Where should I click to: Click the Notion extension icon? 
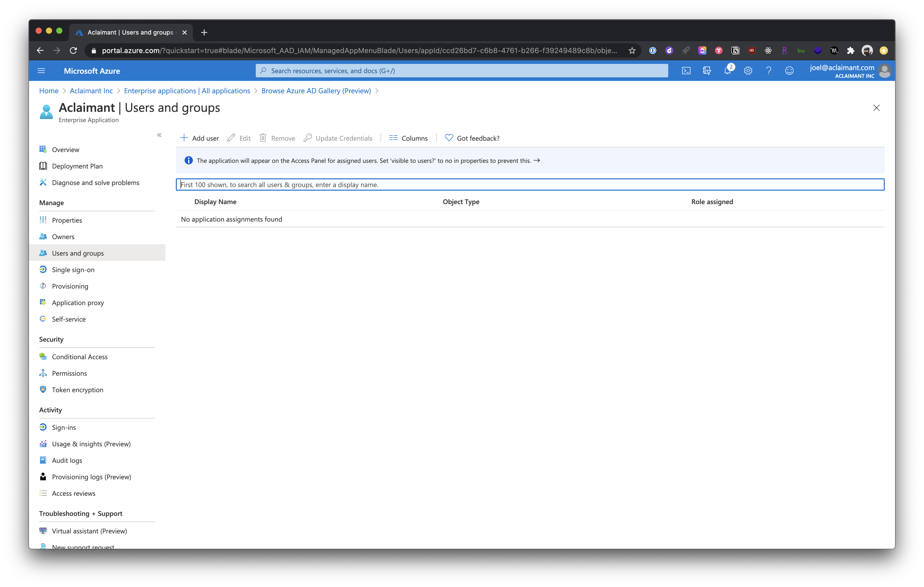tap(735, 50)
